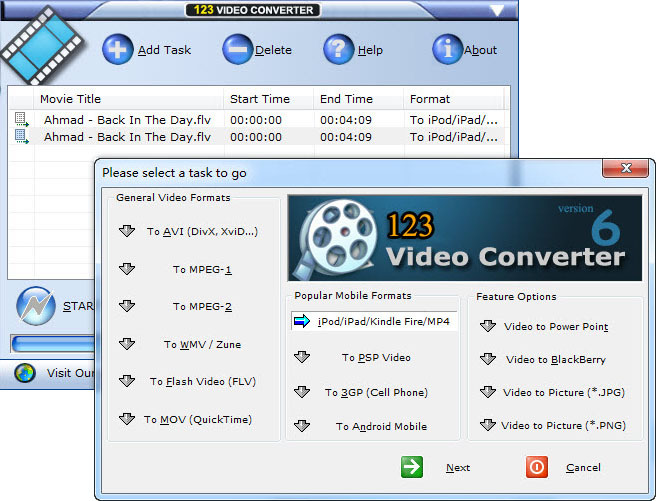Pick Video to BlackBerry option

(x=556, y=360)
